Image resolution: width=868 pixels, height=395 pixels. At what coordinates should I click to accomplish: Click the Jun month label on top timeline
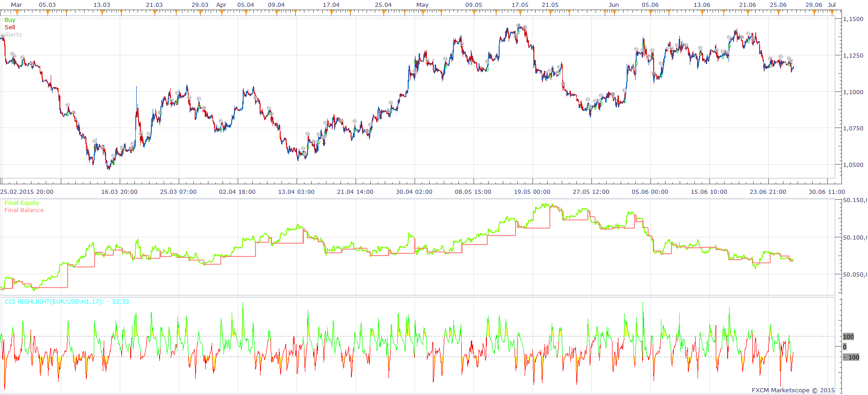coord(614,5)
